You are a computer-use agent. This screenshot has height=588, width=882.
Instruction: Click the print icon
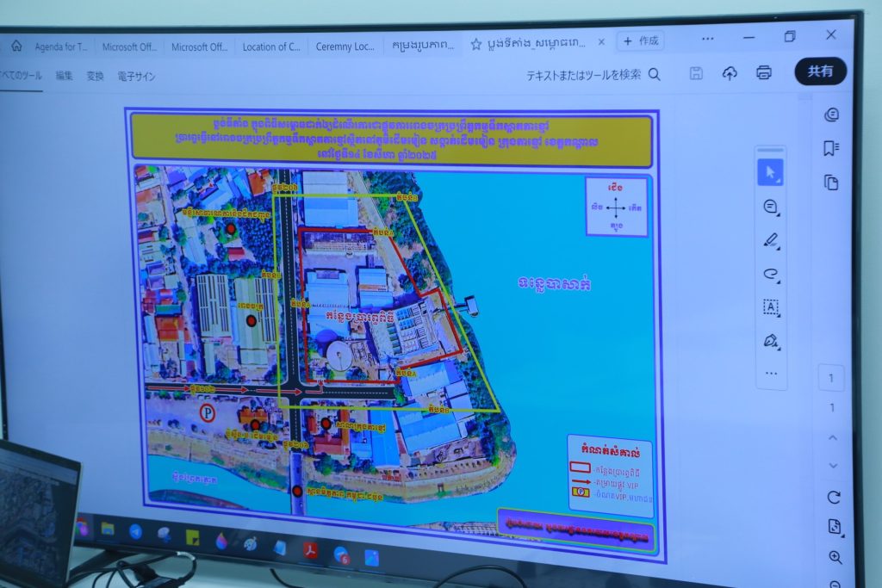(x=763, y=73)
